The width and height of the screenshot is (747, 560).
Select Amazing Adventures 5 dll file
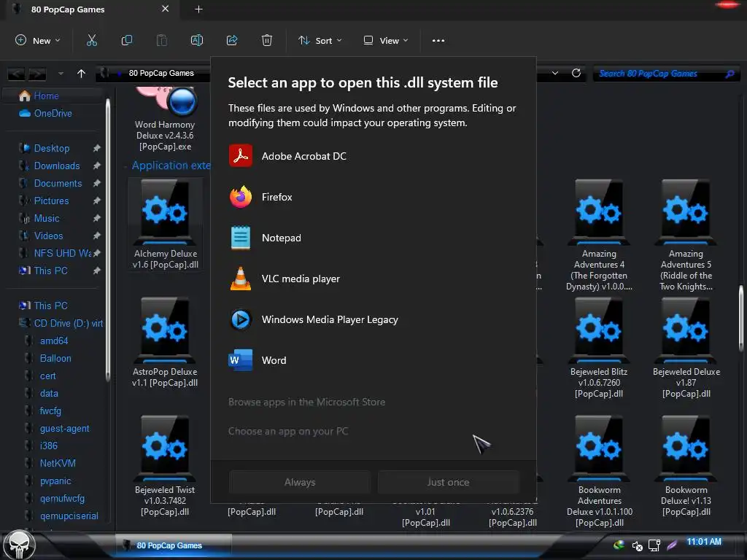pyautogui.click(x=686, y=236)
